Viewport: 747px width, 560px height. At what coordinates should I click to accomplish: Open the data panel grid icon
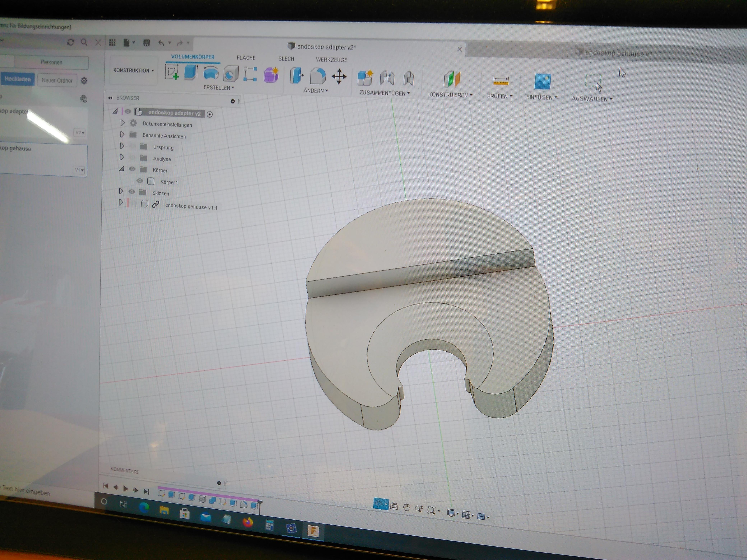(x=112, y=42)
